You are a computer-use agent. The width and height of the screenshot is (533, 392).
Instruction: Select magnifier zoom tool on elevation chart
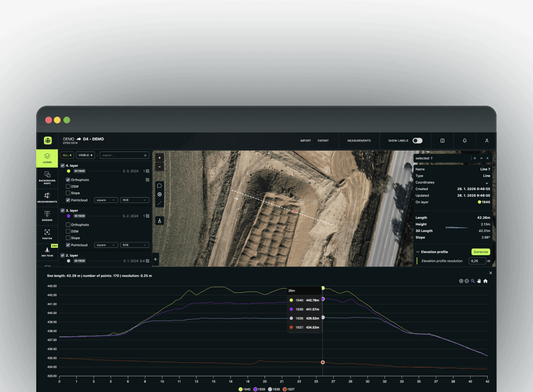(x=473, y=281)
